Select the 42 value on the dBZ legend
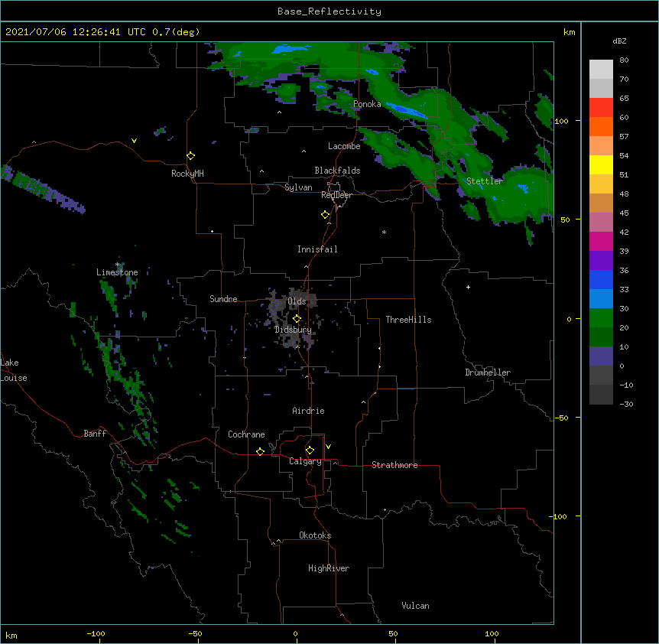This screenshot has height=644, width=659. pyautogui.click(x=624, y=232)
